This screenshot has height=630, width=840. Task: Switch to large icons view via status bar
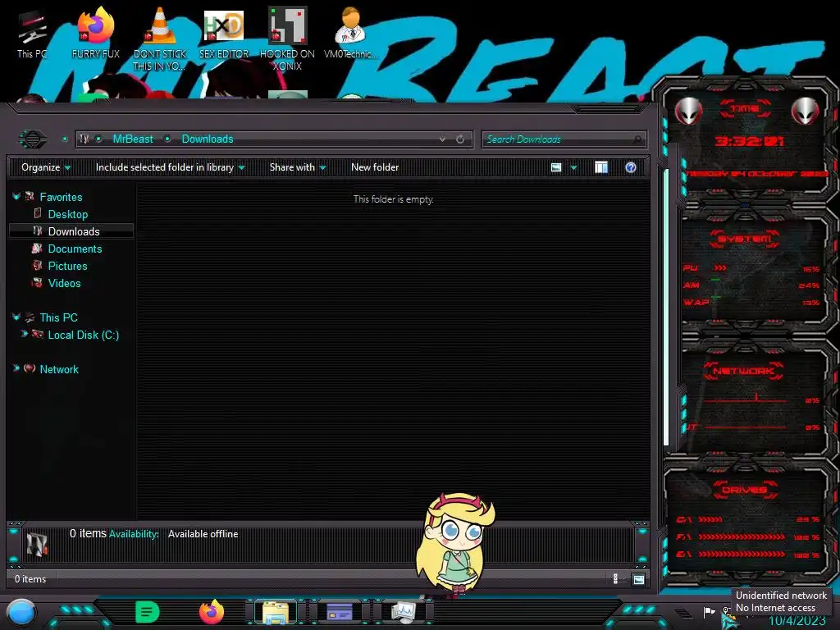638,579
